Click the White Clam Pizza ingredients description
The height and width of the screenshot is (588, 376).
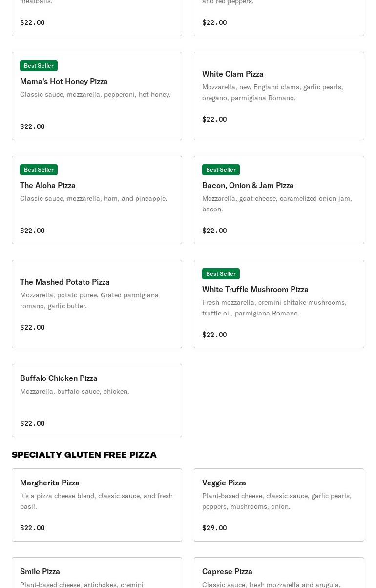pyautogui.click(x=272, y=92)
